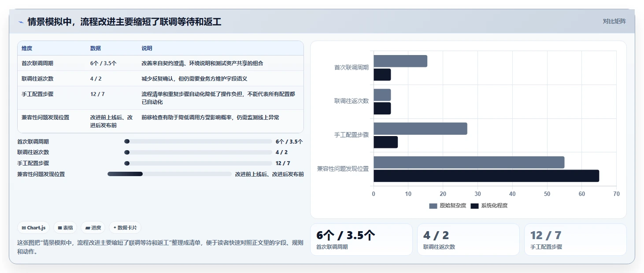The image size is (644, 273).
Task: Toggle 系统化程度 legend item in chart
Action: [489, 206]
